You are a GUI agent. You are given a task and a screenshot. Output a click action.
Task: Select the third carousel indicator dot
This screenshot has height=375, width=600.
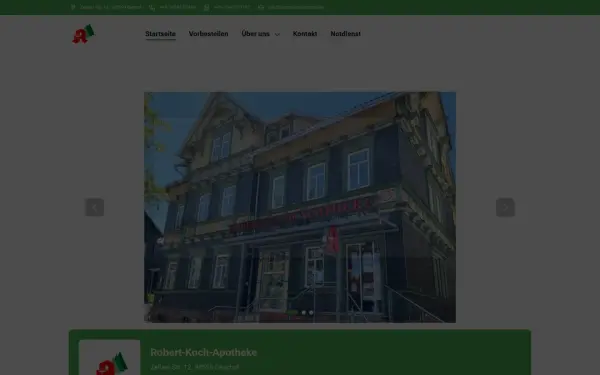pos(311,313)
